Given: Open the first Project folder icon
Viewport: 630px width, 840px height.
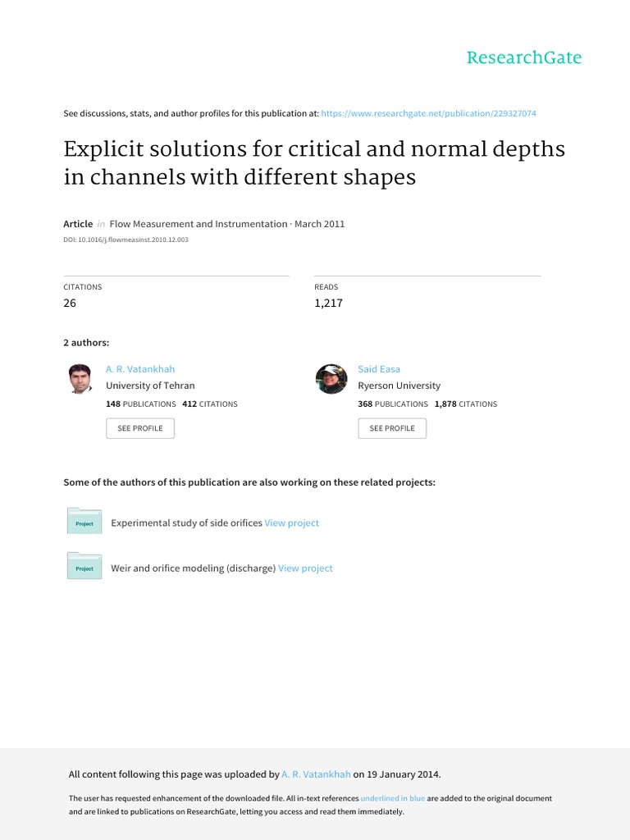Looking at the screenshot, I should pos(84,522).
